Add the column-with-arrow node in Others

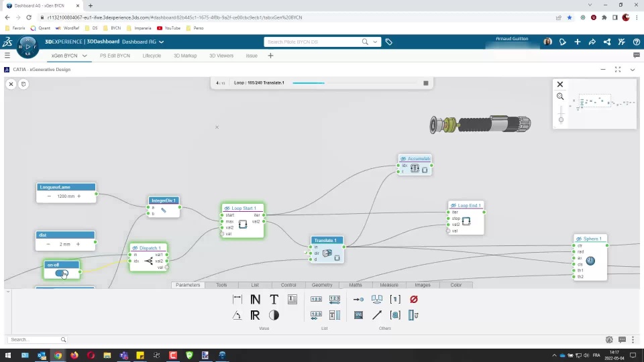pyautogui.click(x=414, y=315)
